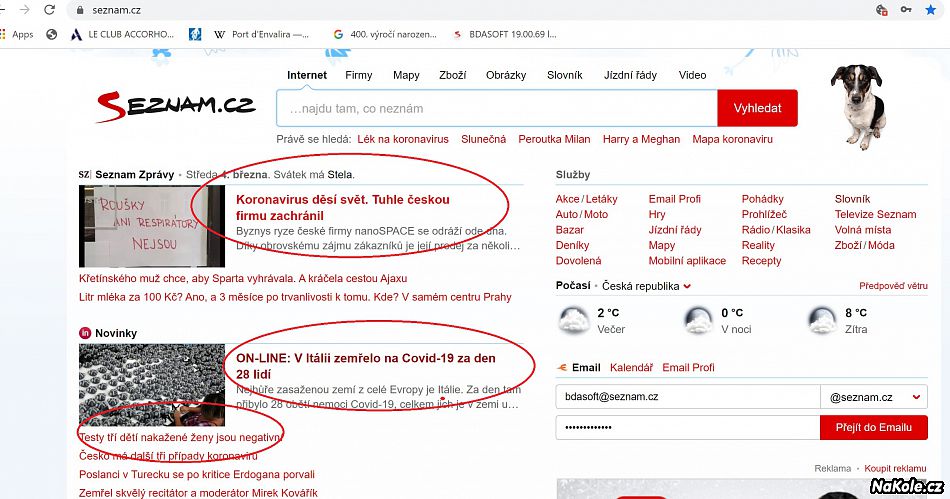The image size is (950, 499).
Task: Click the Přejít do Emailu button
Action: pyautogui.click(x=874, y=428)
